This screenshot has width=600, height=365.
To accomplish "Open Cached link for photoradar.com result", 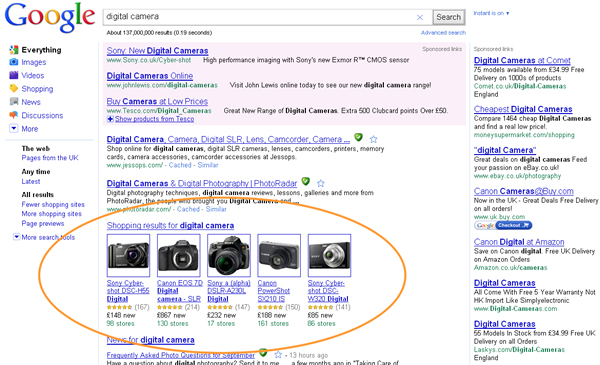I will pyautogui.click(x=188, y=209).
